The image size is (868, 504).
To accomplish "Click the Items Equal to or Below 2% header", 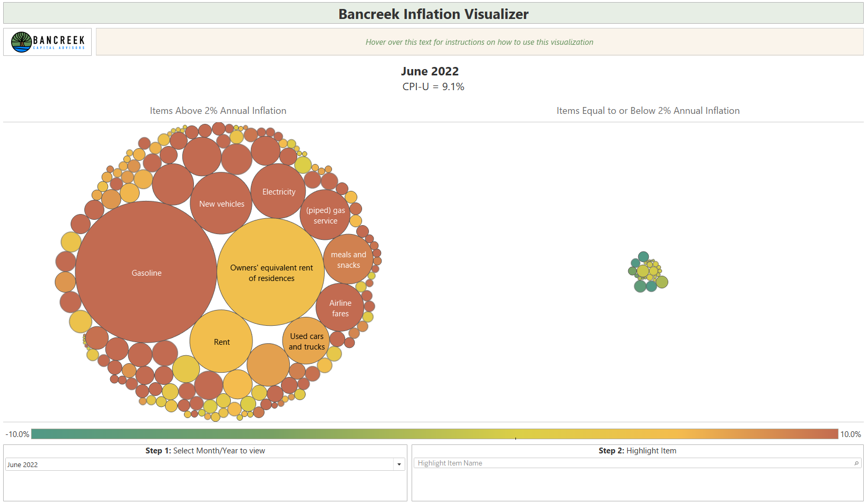I will tap(648, 111).
